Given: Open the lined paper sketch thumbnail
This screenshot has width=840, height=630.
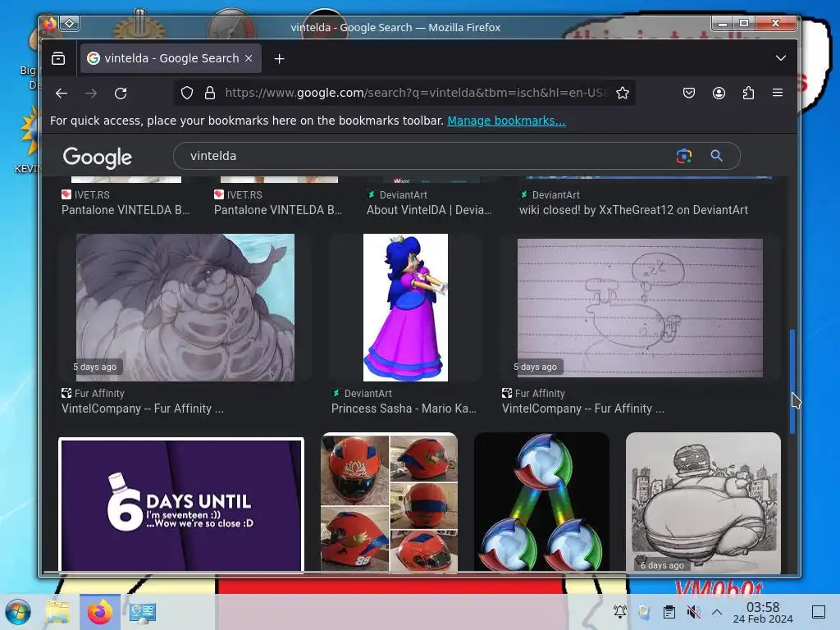Looking at the screenshot, I should pyautogui.click(x=640, y=308).
